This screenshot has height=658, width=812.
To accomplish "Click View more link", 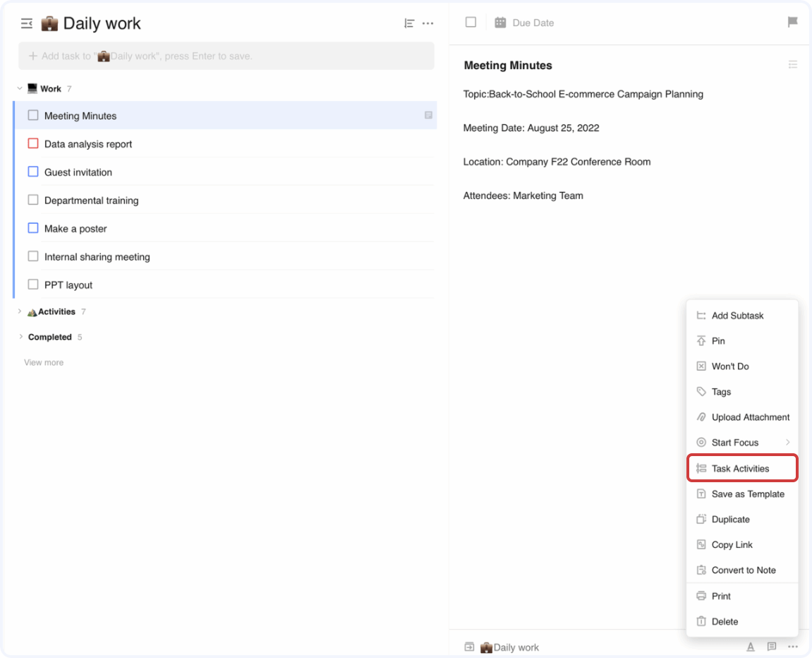I will tap(44, 362).
